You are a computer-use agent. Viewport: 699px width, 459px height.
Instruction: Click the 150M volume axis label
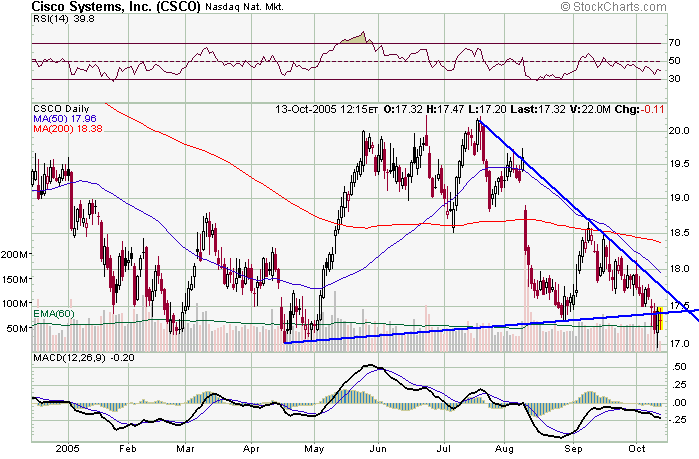tap(16, 279)
